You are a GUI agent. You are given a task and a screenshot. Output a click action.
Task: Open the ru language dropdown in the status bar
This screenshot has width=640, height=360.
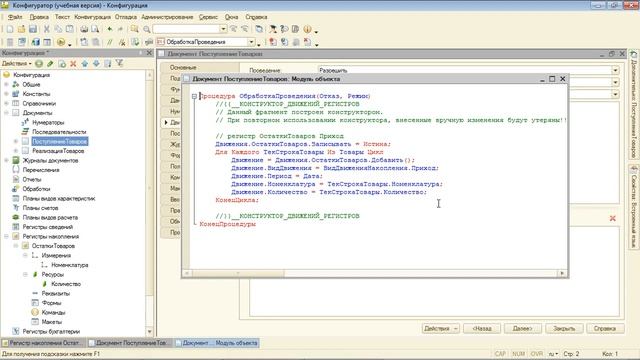pyautogui.click(x=553, y=354)
